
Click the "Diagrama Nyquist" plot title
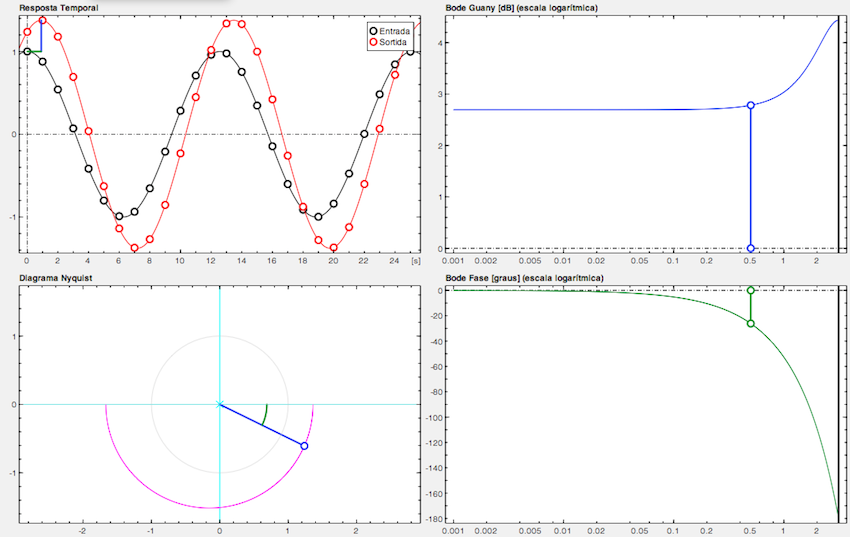click(57, 277)
